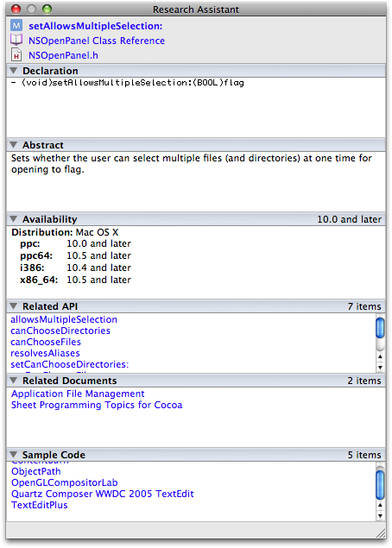Open resolvesAliases related API link

click(x=45, y=353)
